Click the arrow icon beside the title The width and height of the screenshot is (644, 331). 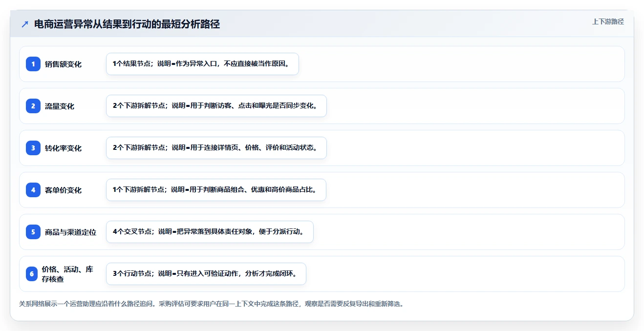tap(25, 24)
